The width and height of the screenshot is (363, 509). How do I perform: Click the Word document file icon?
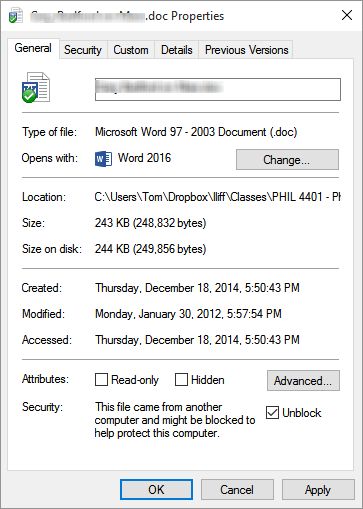point(36,88)
